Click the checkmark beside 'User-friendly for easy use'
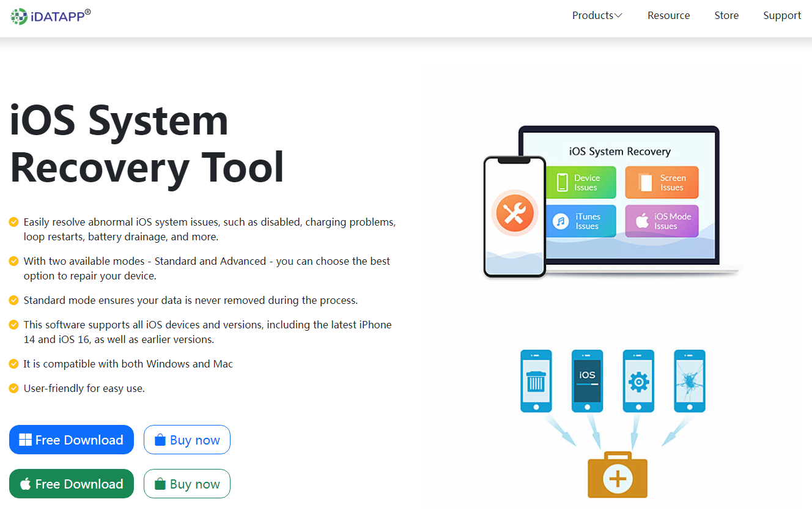The image size is (812, 524). (13, 388)
